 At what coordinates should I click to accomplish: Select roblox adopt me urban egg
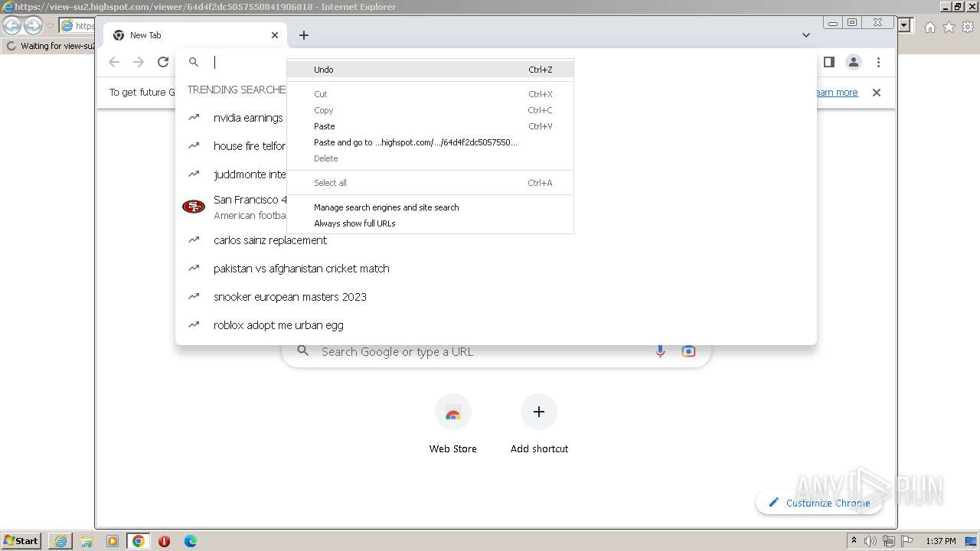(278, 325)
